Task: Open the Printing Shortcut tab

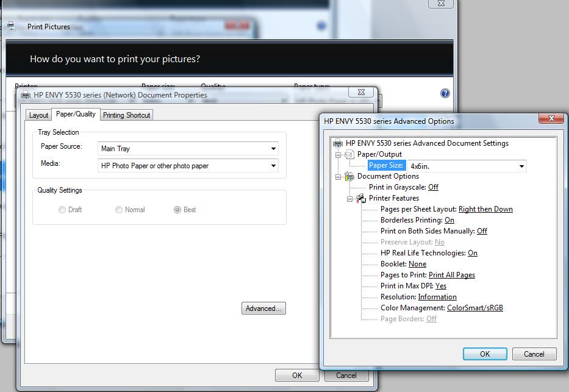Action: pos(126,115)
